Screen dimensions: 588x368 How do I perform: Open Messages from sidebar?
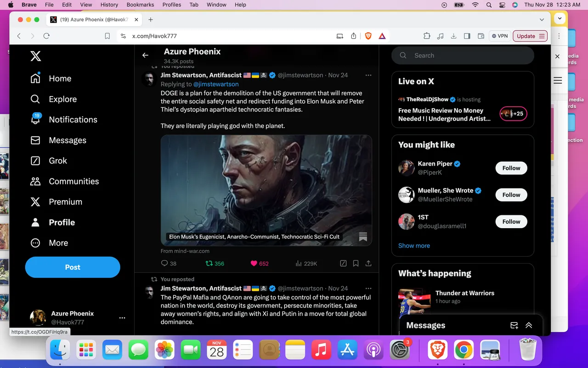point(58,140)
